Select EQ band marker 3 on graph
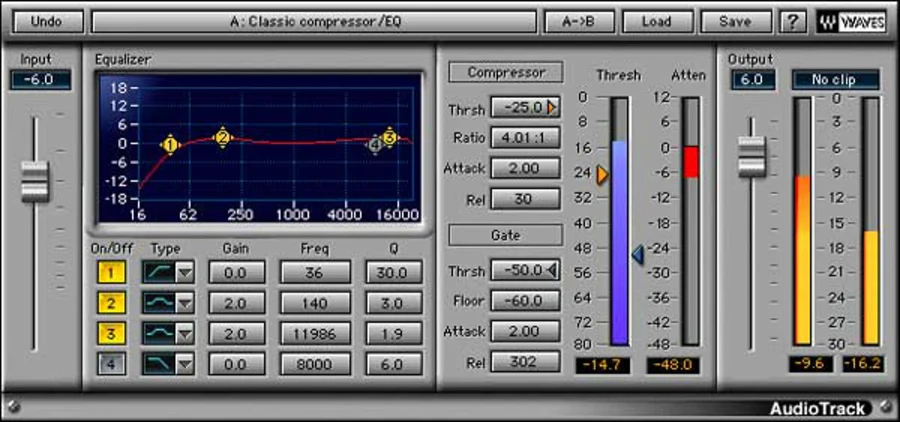Viewport: 900px width, 422px height. point(389,138)
